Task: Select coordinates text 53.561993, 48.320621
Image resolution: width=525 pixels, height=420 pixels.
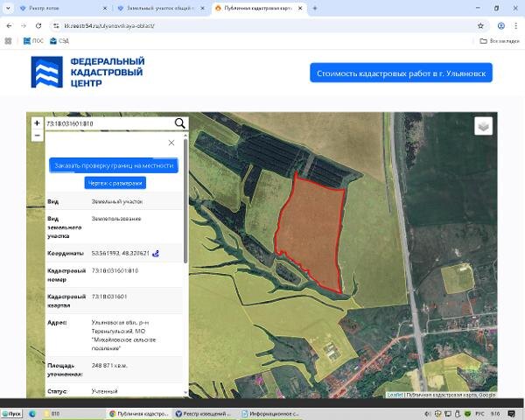Action: tap(121, 254)
